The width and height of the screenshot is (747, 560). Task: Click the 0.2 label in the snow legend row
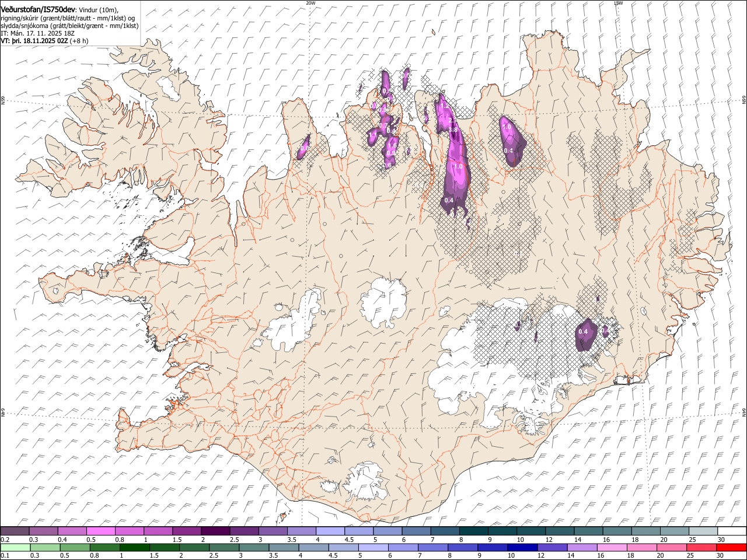point(5,540)
